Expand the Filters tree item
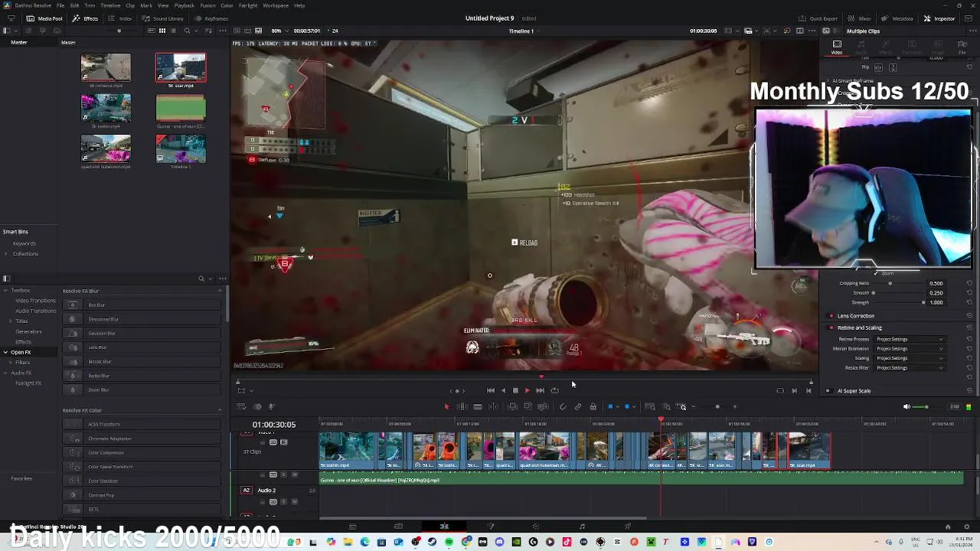The width and height of the screenshot is (980, 551). tap(11, 363)
